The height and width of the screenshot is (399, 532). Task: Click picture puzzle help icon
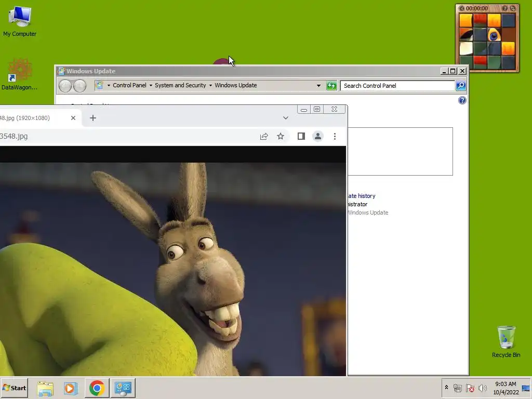pyautogui.click(x=505, y=8)
